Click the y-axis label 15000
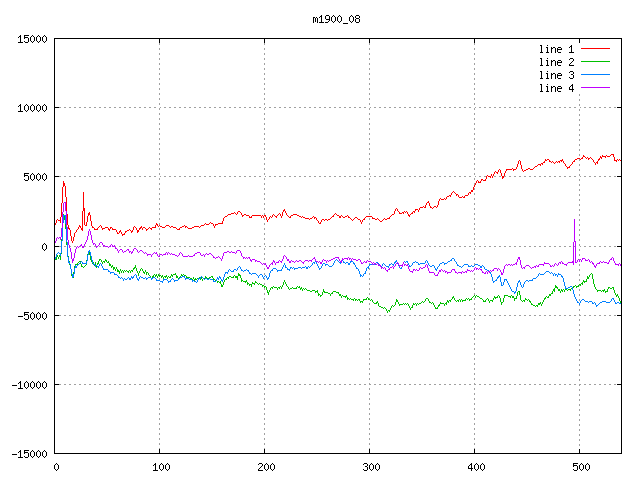 pyautogui.click(x=32, y=39)
